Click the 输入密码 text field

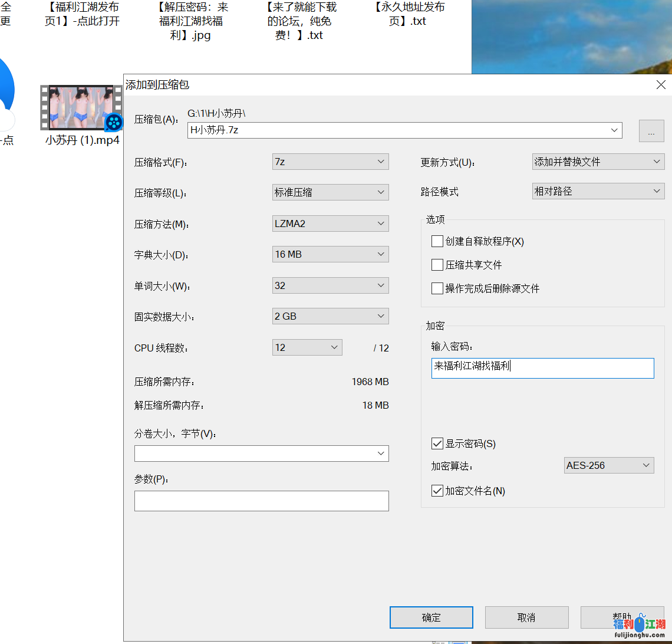[542, 368]
